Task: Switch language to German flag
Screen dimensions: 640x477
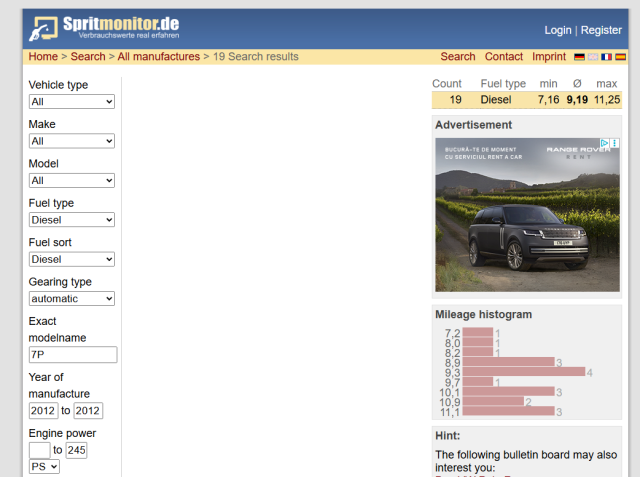Action: pyautogui.click(x=579, y=57)
